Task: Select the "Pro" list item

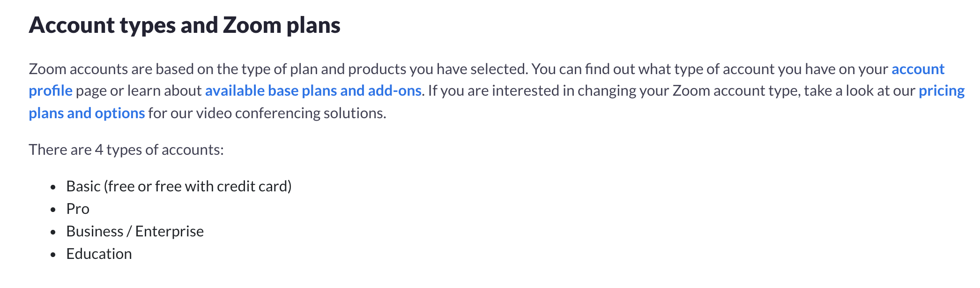Action: coord(78,209)
